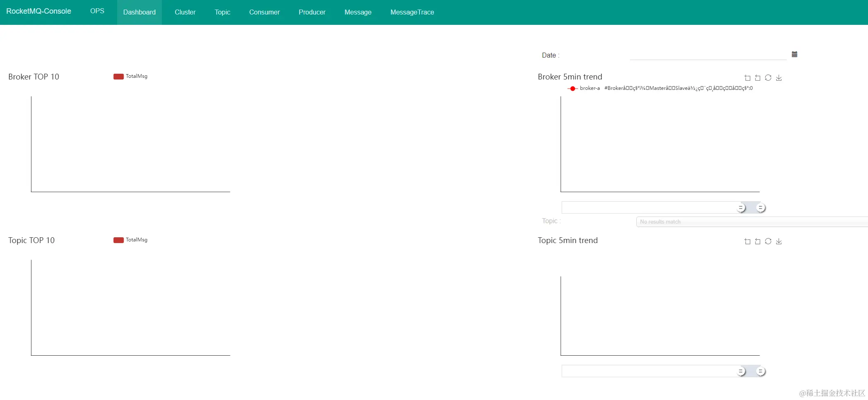The height and width of the screenshot is (400, 868).
Task: Grab left zoom handle under Broker 5min trend
Action: 741,207
